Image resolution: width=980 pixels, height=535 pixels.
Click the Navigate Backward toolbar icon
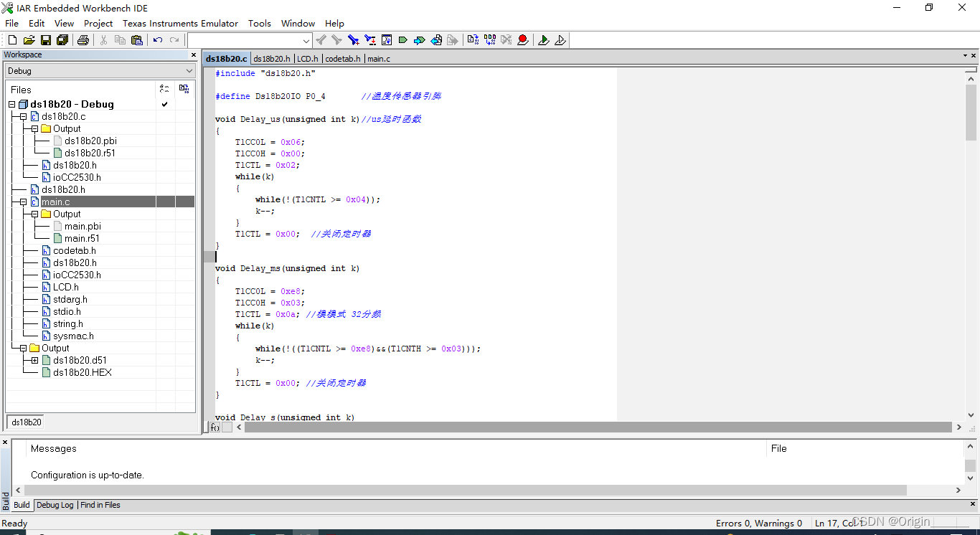pyautogui.click(x=436, y=40)
